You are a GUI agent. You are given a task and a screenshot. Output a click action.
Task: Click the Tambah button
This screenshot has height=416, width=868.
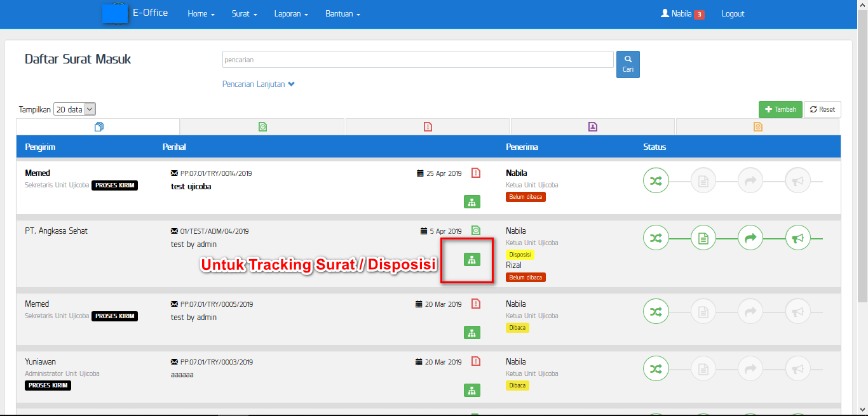(780, 109)
